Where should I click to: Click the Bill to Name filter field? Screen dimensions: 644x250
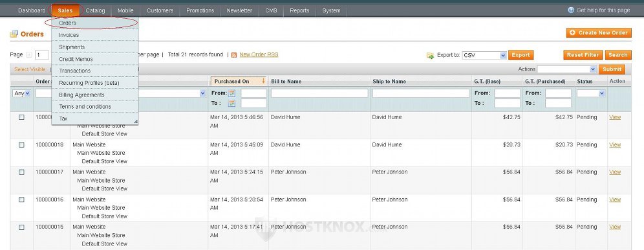[x=319, y=93]
